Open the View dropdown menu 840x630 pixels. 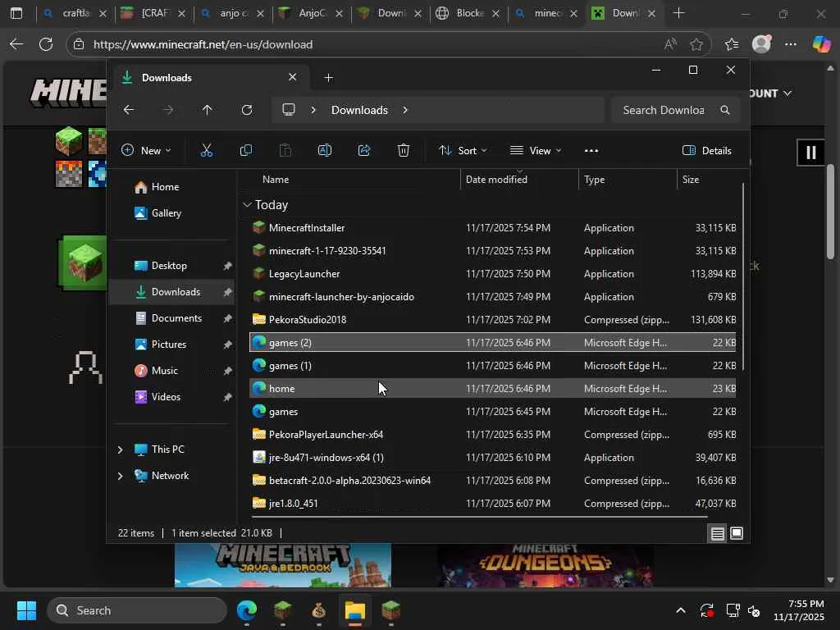[535, 151]
